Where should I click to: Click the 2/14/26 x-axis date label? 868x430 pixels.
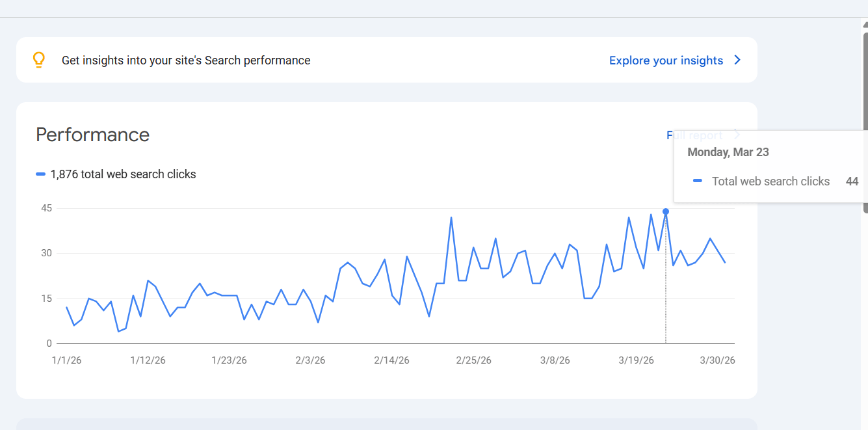[391, 360]
